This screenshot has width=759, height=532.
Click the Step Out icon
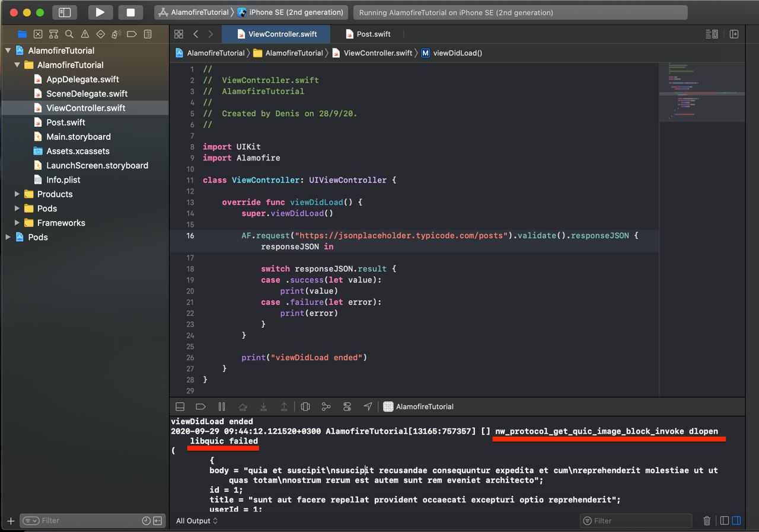(x=284, y=406)
